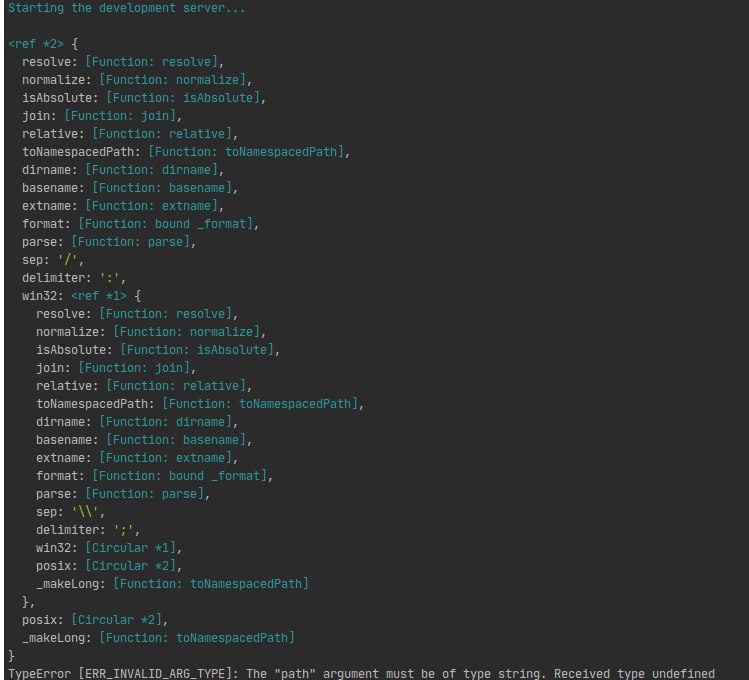Click the "sep: '\\'" line
Image resolution: width=749 pixels, height=680 pixels.
point(71,512)
